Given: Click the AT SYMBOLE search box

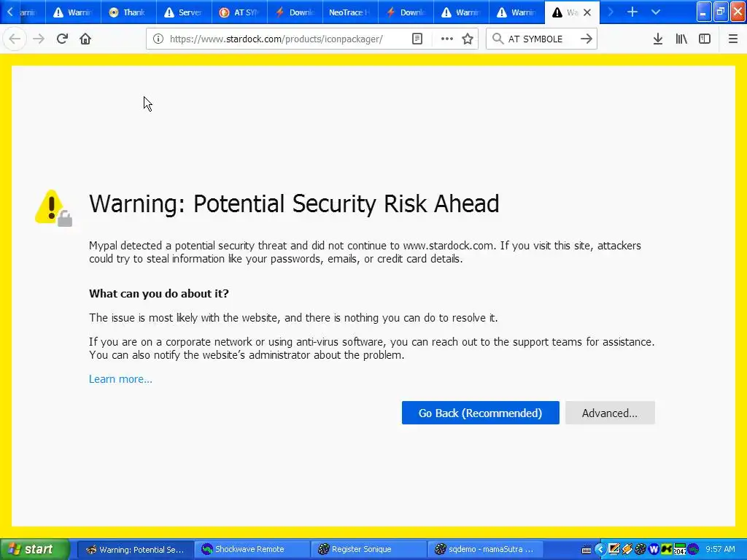Looking at the screenshot, I should [541, 39].
